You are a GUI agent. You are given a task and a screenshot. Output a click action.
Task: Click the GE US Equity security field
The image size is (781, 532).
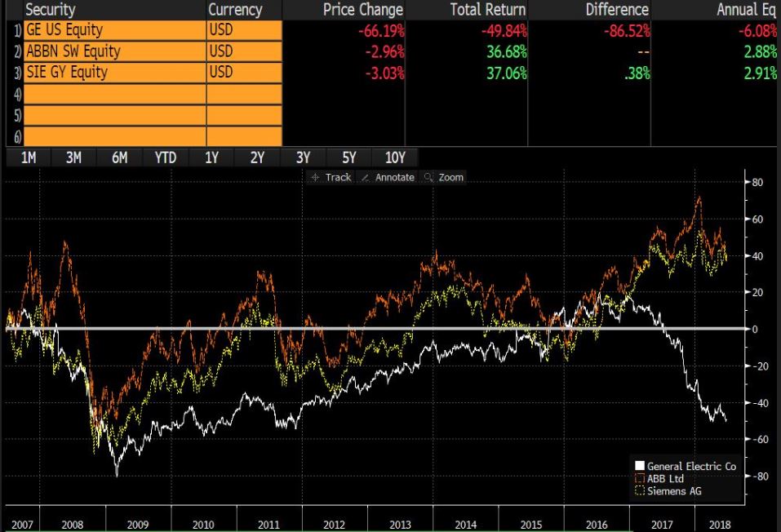coord(114,30)
